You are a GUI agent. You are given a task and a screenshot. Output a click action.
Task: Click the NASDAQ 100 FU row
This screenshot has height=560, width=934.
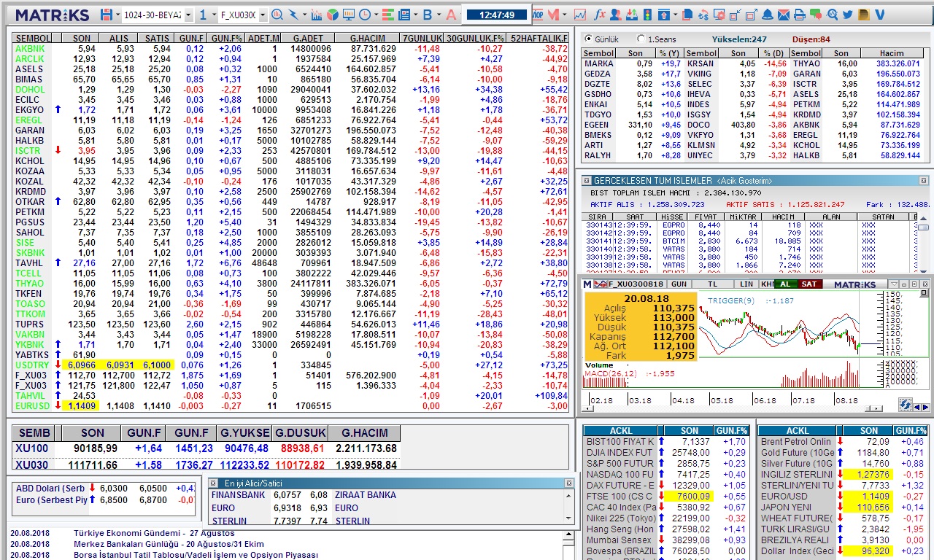pos(667,474)
